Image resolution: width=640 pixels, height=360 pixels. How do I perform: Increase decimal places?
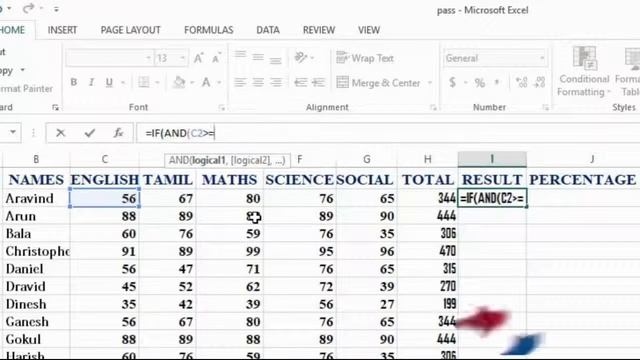522,82
